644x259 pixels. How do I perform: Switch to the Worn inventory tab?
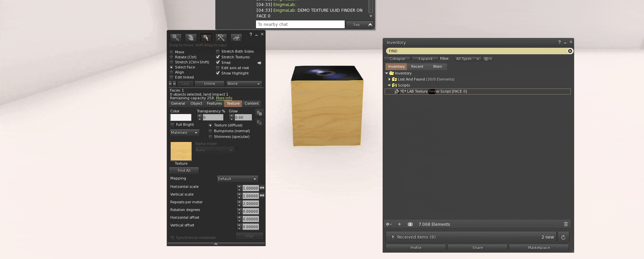(x=437, y=66)
